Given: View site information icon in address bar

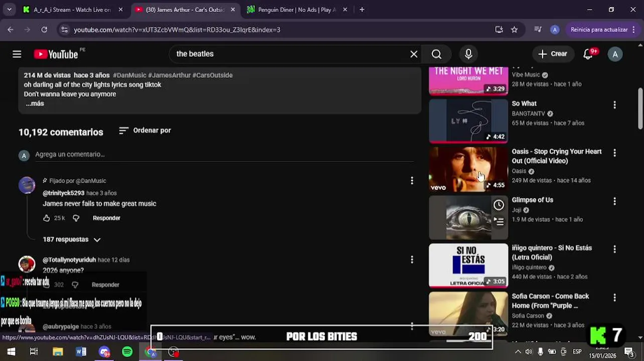Looking at the screenshot, I should (x=64, y=30).
